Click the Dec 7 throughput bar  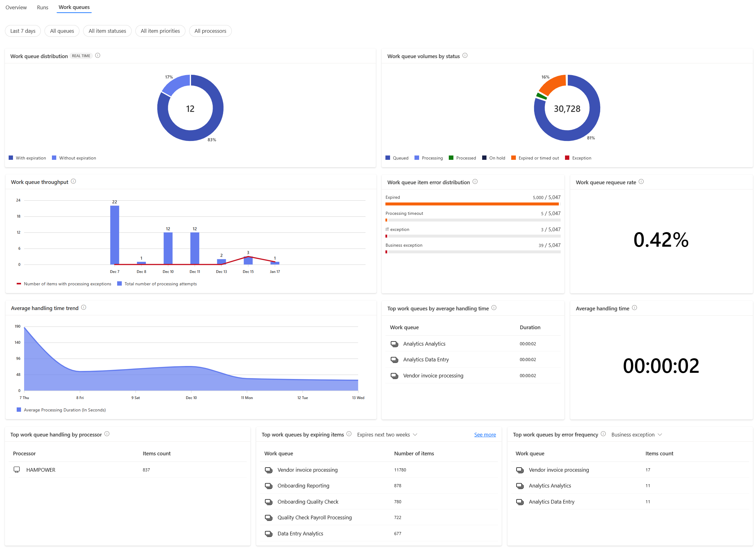[115, 235]
